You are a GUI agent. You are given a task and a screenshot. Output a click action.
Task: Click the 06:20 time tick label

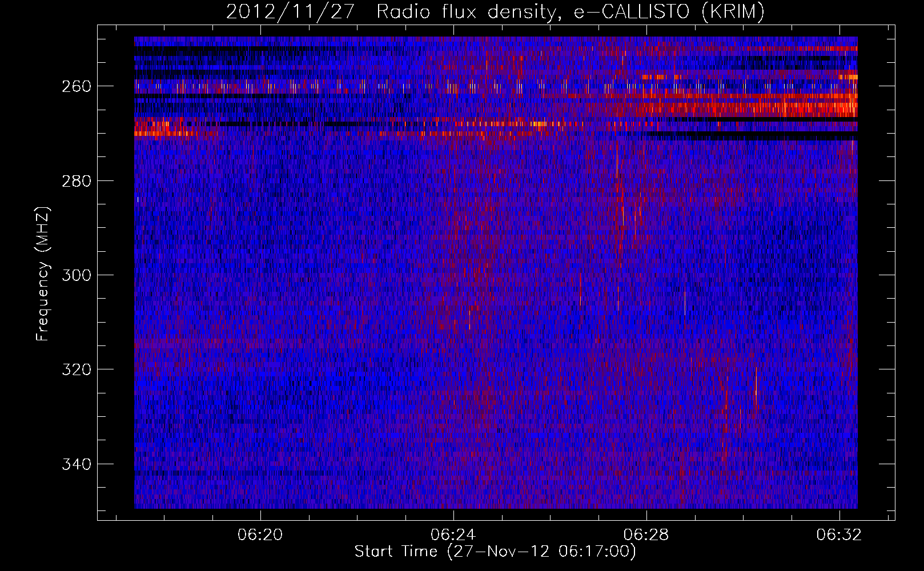click(x=260, y=534)
